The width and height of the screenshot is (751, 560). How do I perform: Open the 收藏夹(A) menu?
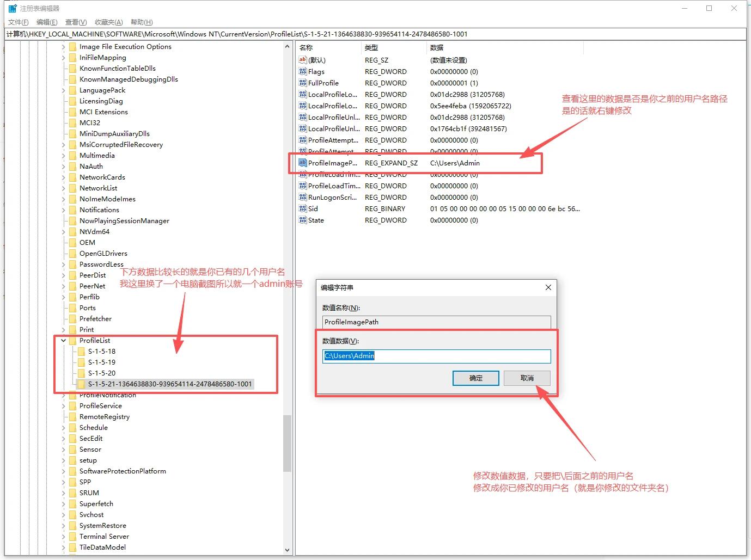(108, 22)
